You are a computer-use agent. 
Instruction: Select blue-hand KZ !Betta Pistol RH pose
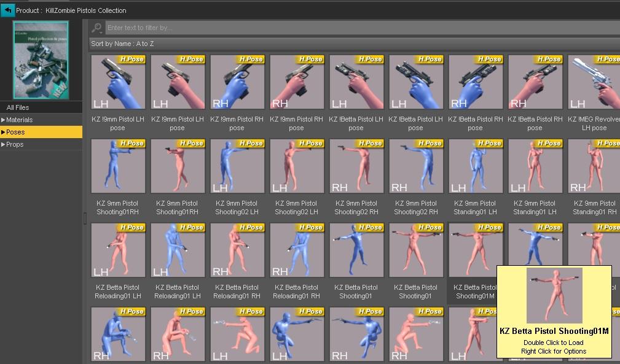coord(476,82)
